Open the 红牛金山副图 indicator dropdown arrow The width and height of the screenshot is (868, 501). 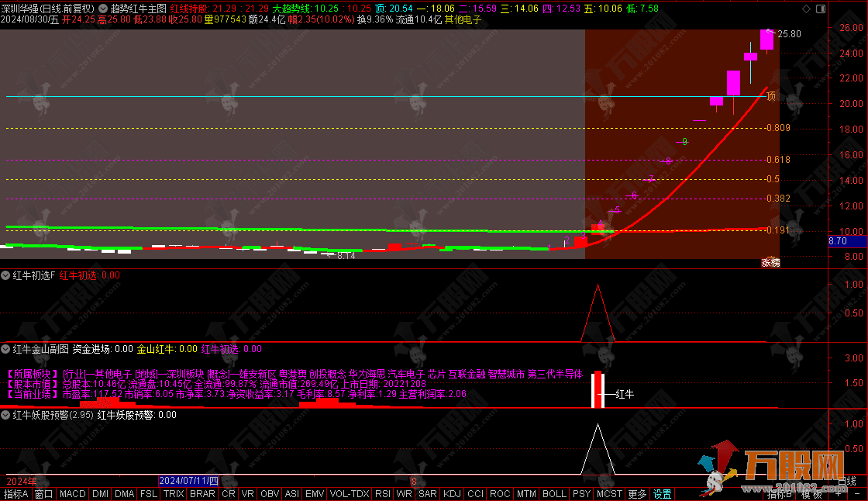[5, 349]
